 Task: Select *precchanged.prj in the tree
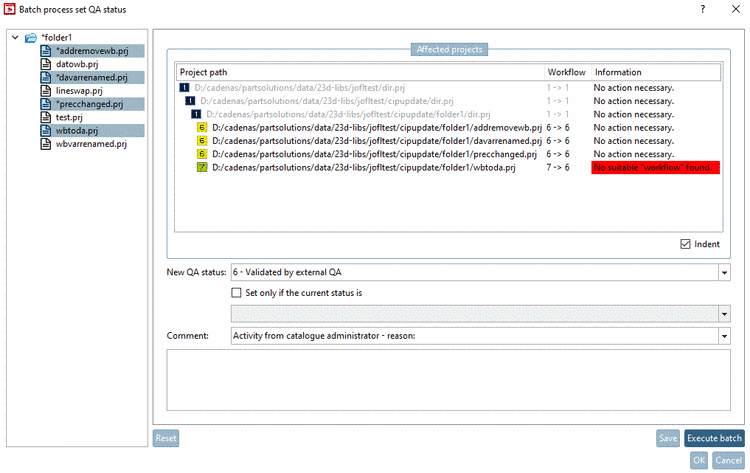(x=89, y=104)
